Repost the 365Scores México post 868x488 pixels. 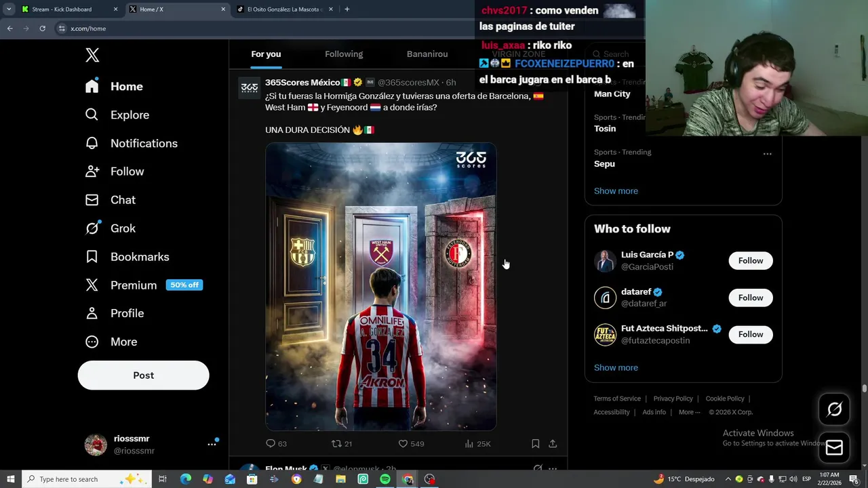pyautogui.click(x=341, y=444)
